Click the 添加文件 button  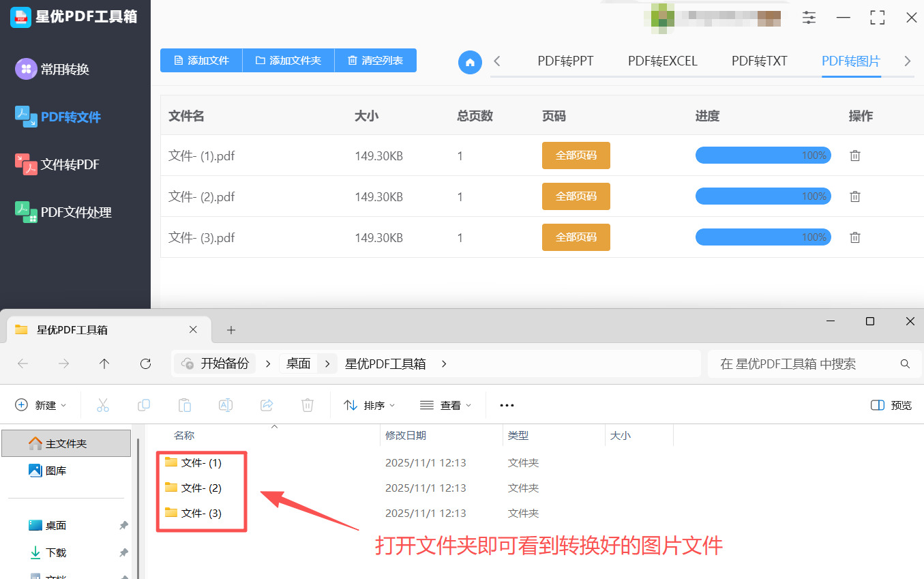201,61
